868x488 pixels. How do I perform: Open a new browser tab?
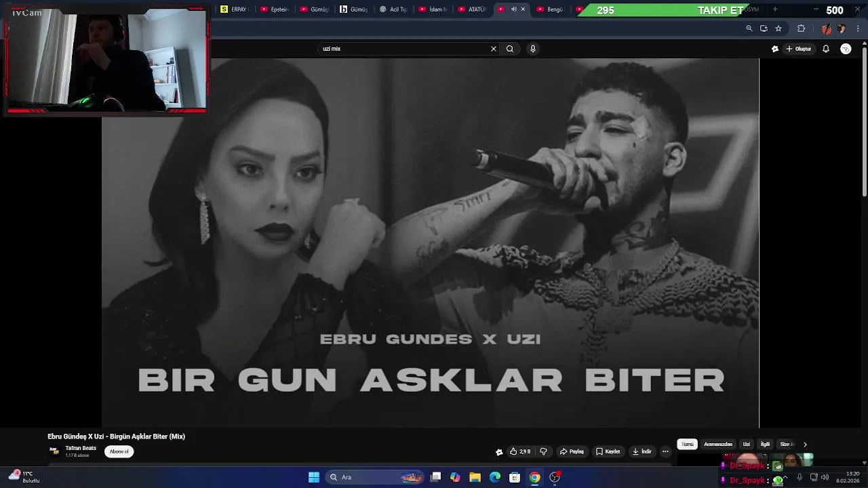point(775,9)
